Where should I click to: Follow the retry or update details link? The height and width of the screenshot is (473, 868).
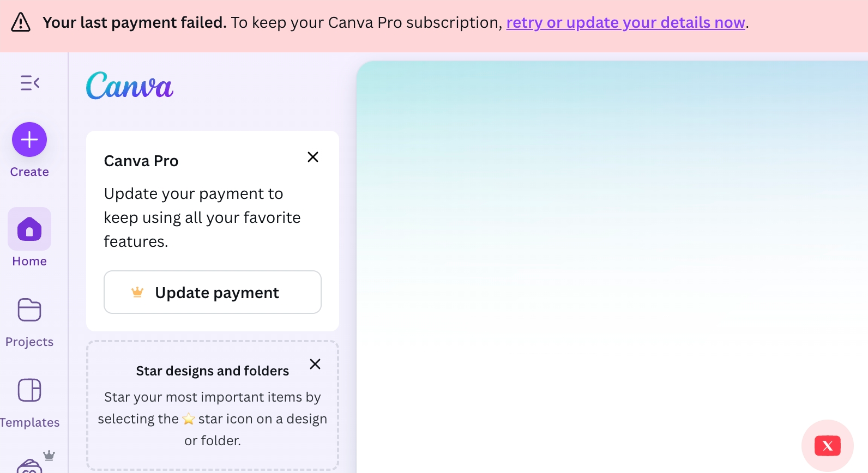[625, 22]
